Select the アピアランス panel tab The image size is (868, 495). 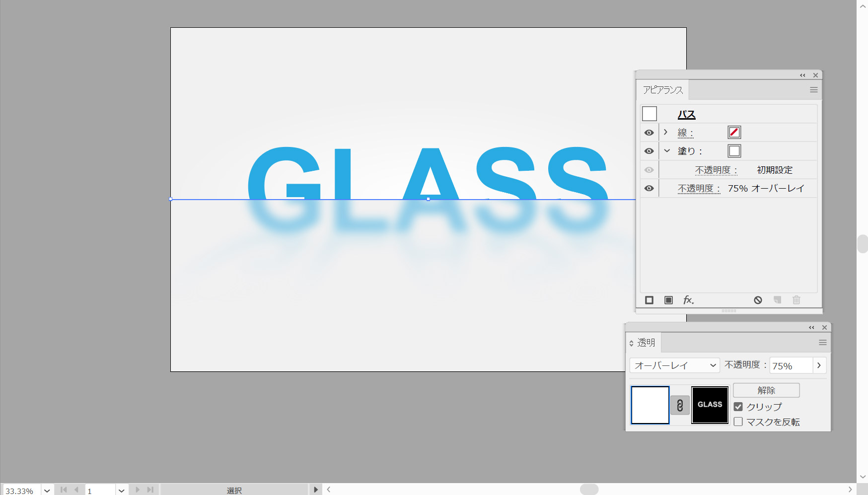click(x=663, y=90)
